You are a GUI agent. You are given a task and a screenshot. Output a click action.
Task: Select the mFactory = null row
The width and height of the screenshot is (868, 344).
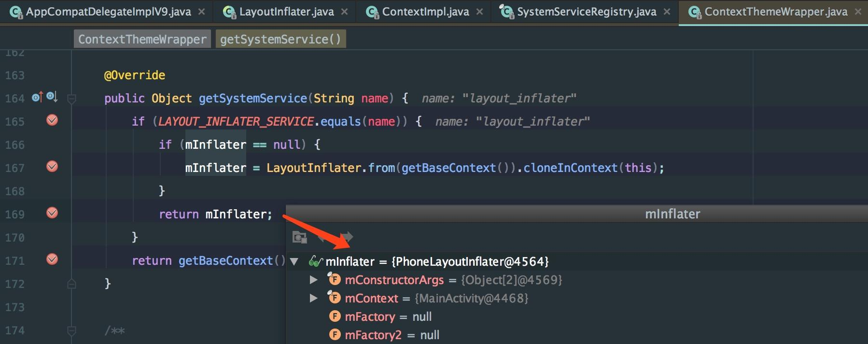(577, 316)
